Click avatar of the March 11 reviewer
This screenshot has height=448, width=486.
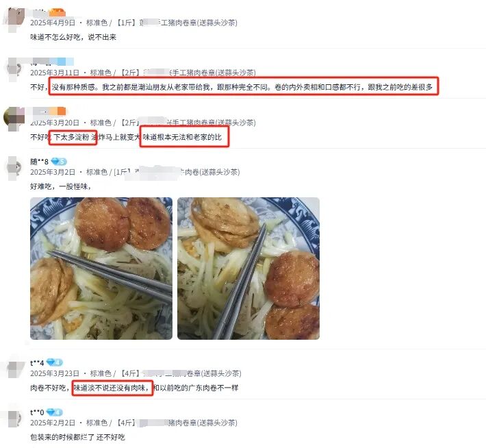(x=14, y=68)
